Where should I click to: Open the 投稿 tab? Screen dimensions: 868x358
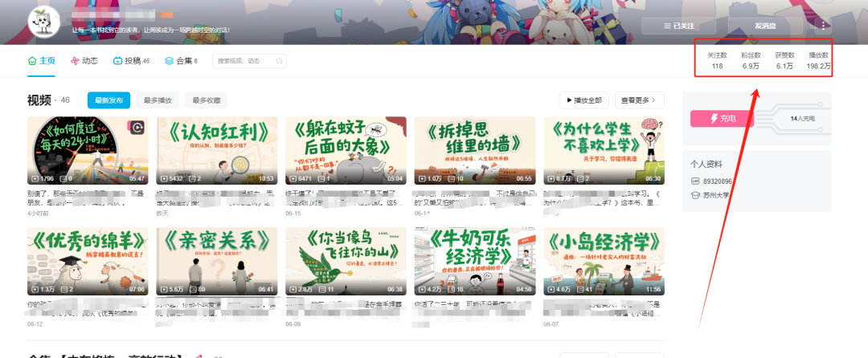point(131,61)
